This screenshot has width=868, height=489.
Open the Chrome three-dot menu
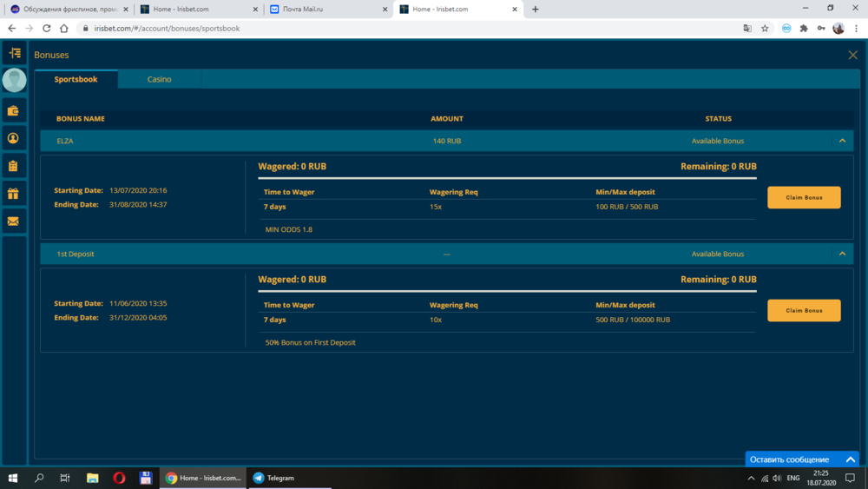[x=857, y=29]
